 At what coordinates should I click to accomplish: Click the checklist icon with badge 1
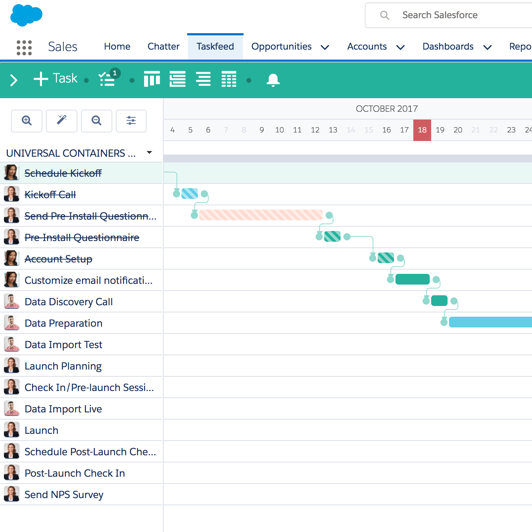point(109,78)
